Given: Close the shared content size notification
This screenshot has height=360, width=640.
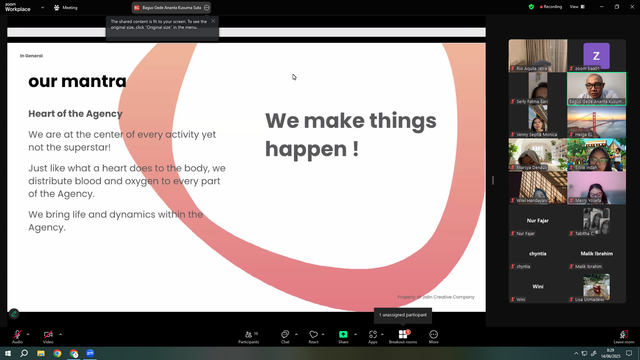Looking at the screenshot, I should 213,21.
